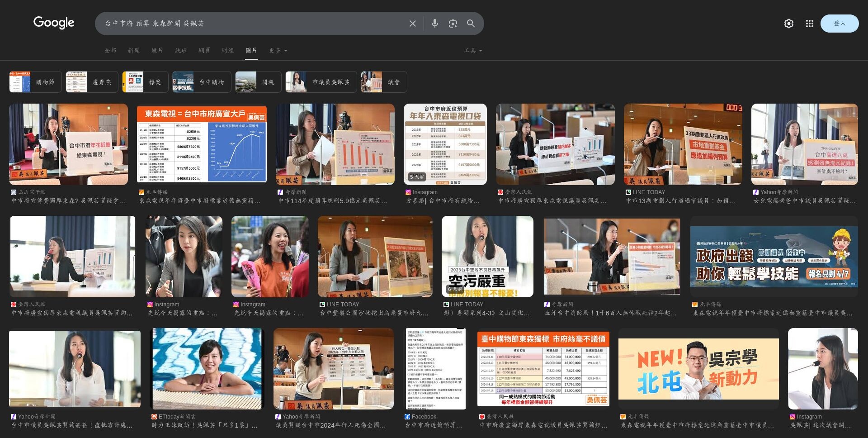Open the 工具 dropdown
The width and height of the screenshot is (868, 438).
(x=473, y=51)
